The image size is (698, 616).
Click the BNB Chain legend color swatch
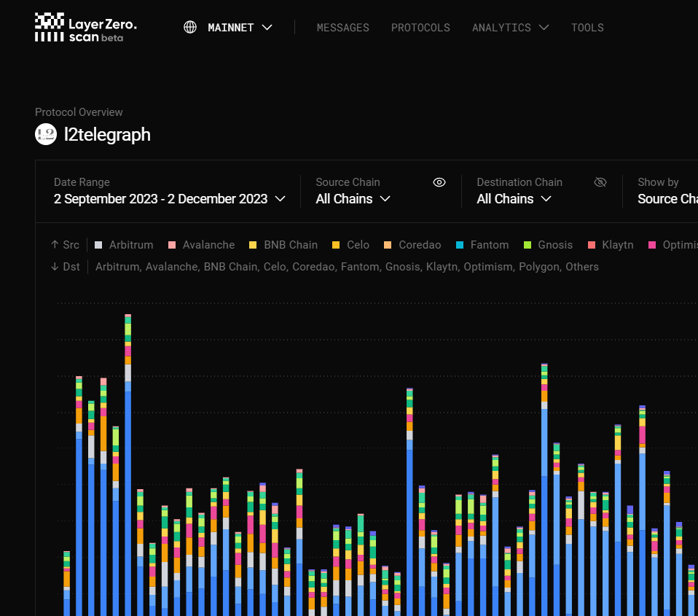point(253,245)
